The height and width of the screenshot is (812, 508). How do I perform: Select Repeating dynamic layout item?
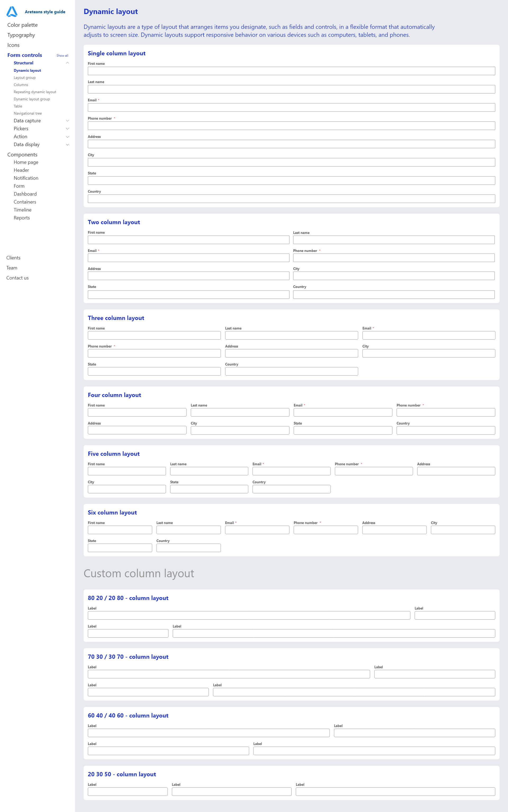tap(35, 92)
